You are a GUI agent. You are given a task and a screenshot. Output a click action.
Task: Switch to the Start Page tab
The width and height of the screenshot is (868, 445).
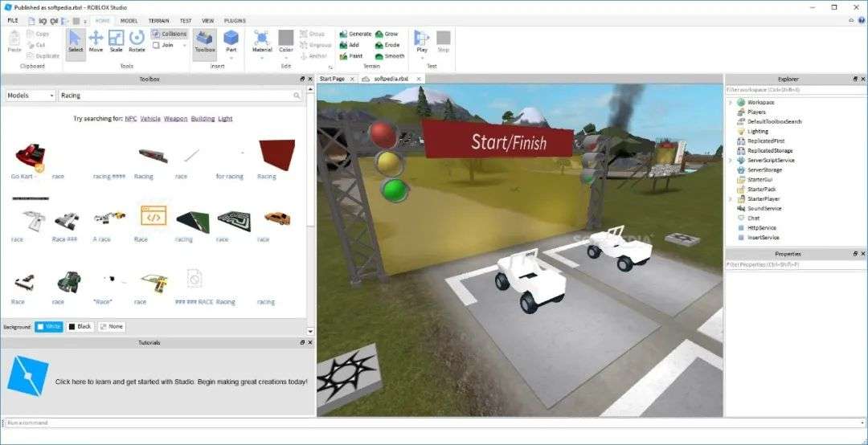(x=332, y=80)
